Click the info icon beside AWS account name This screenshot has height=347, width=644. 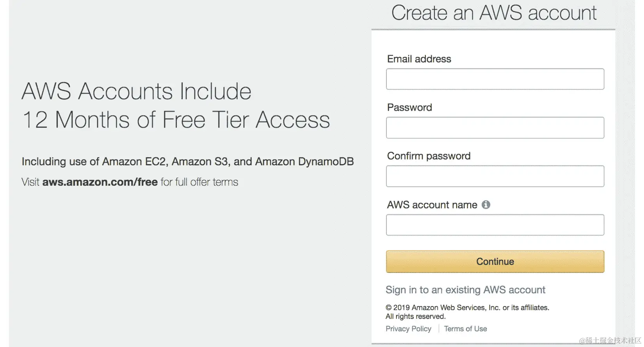(486, 205)
